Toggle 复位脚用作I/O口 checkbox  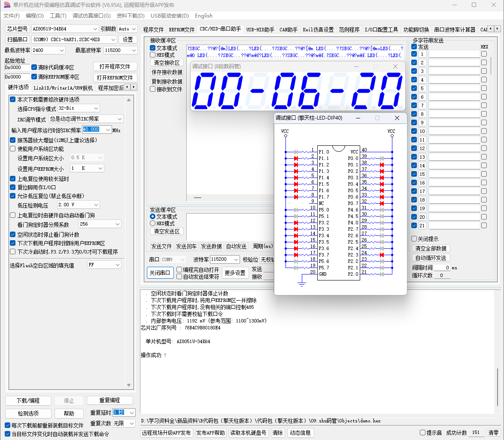(x=13, y=187)
